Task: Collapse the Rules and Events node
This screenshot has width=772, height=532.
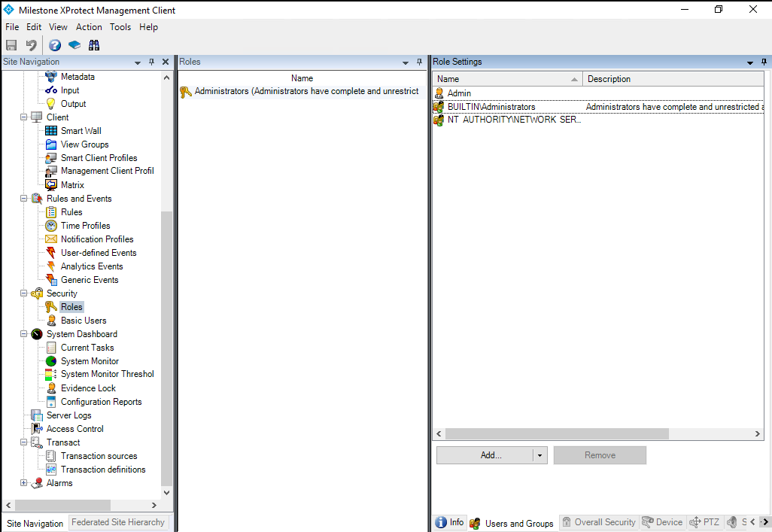Action: point(23,198)
